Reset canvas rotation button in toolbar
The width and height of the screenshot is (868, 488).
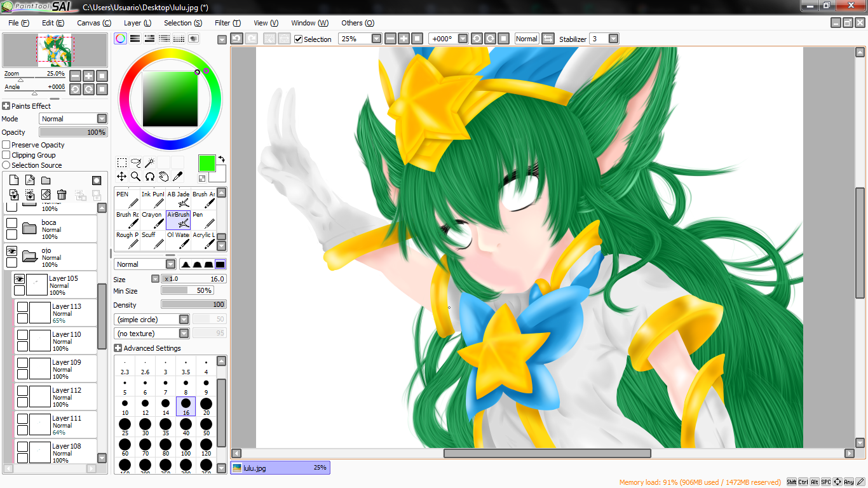pyautogui.click(x=503, y=39)
